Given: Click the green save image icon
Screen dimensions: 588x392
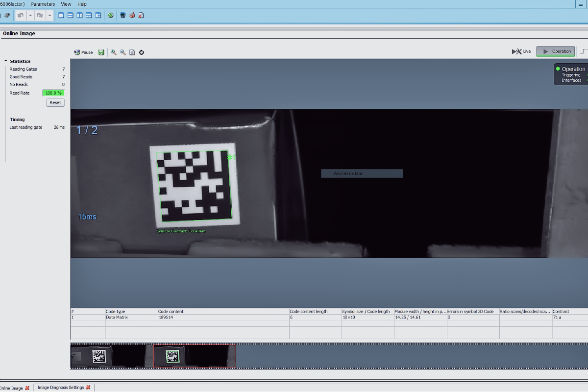Looking at the screenshot, I should pos(101,52).
